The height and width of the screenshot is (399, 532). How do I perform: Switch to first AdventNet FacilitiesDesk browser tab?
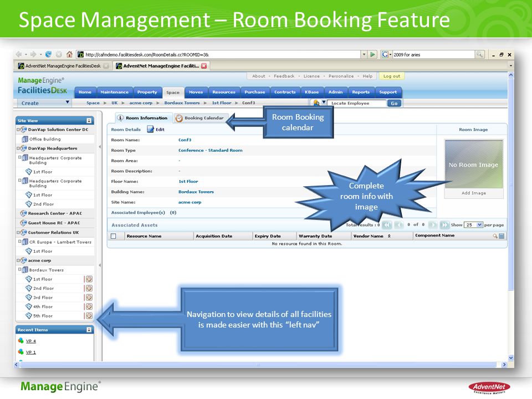(63, 66)
